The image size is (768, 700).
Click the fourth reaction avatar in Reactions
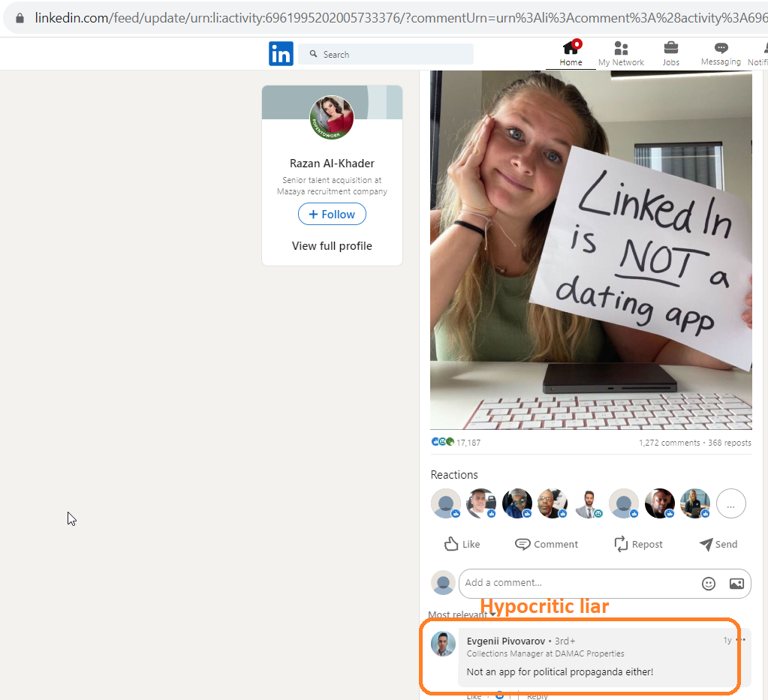point(553,503)
